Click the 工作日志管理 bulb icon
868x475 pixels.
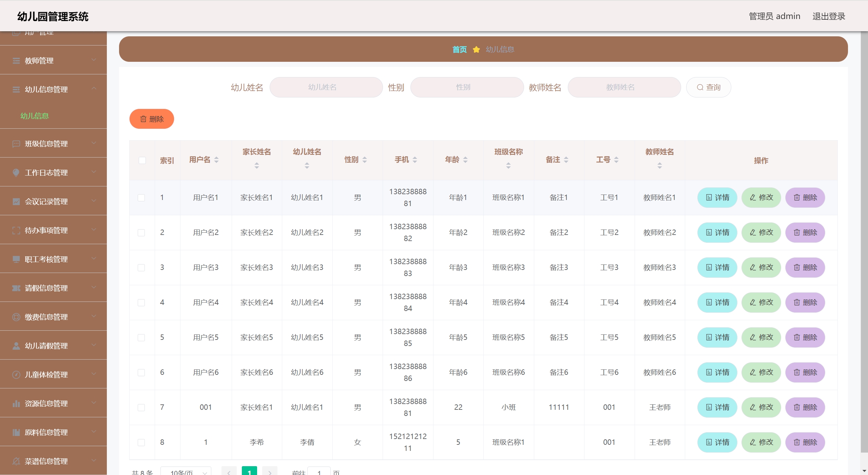[x=16, y=173]
